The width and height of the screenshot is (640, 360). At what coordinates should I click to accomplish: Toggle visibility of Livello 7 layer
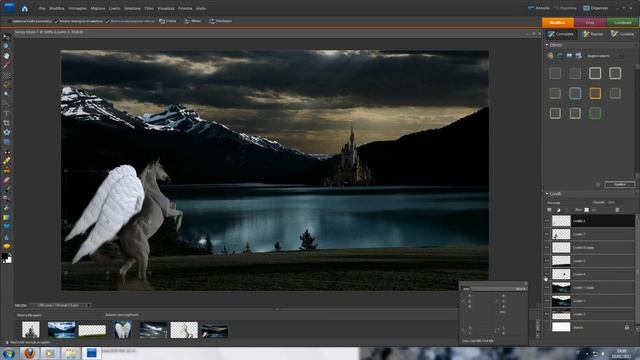pos(547,234)
